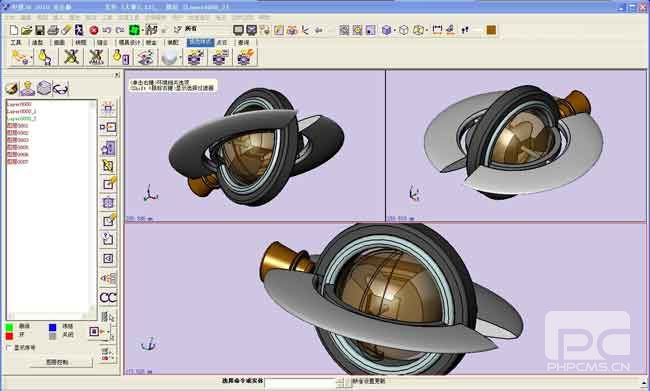The image size is (650, 391).
Task: Click the New file icon
Action: click(x=14, y=30)
